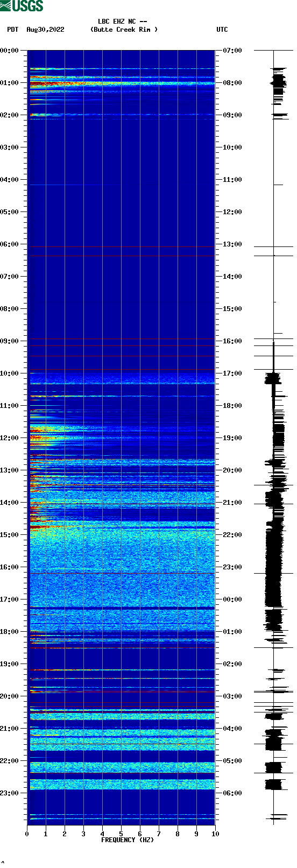The width and height of the screenshot is (297, 868).
Task: Click the '(Butte Creek Rim )' label
Action: [124, 30]
